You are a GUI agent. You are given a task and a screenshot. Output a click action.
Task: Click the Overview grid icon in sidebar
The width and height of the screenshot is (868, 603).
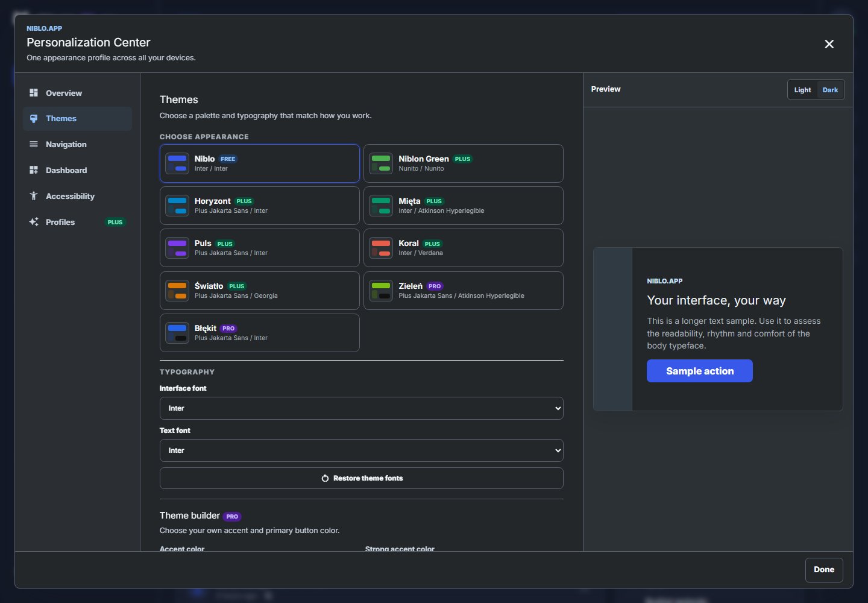(34, 93)
